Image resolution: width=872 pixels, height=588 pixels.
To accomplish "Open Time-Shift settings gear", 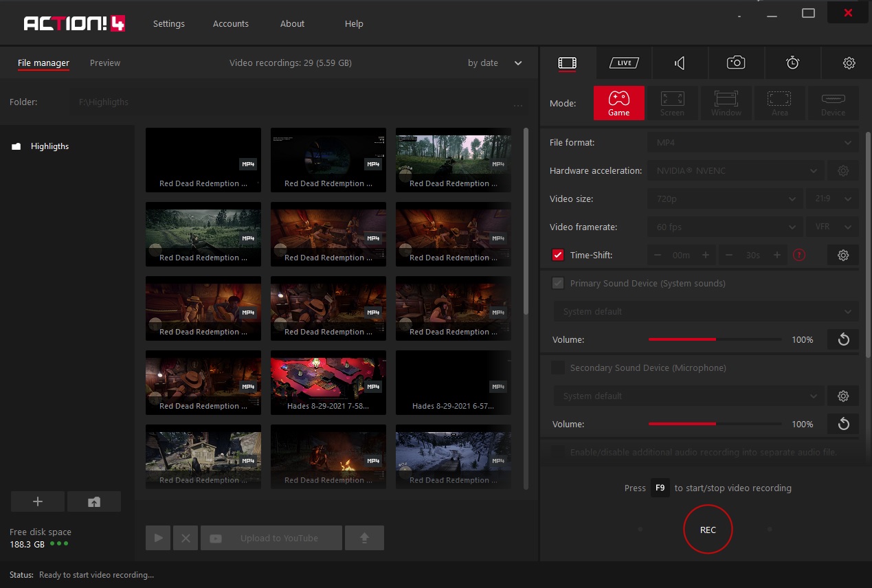I will tap(843, 255).
